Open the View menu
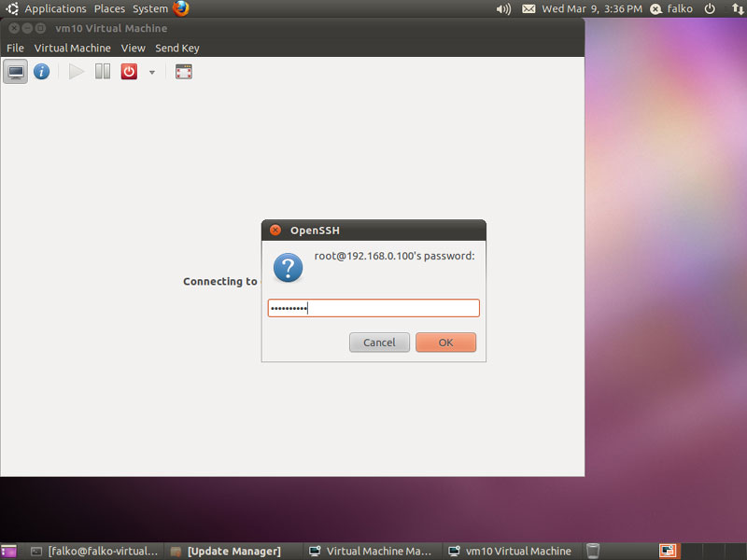The width and height of the screenshot is (747, 560). (133, 49)
